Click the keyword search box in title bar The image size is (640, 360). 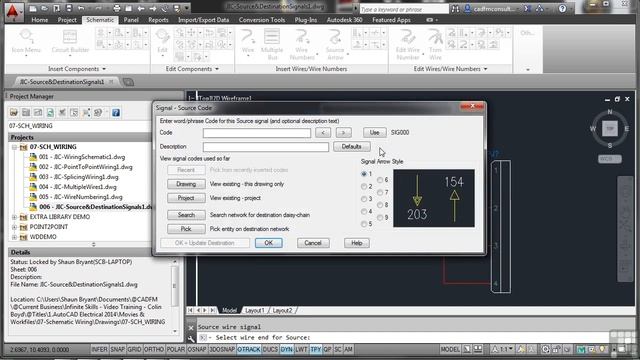coord(404,9)
